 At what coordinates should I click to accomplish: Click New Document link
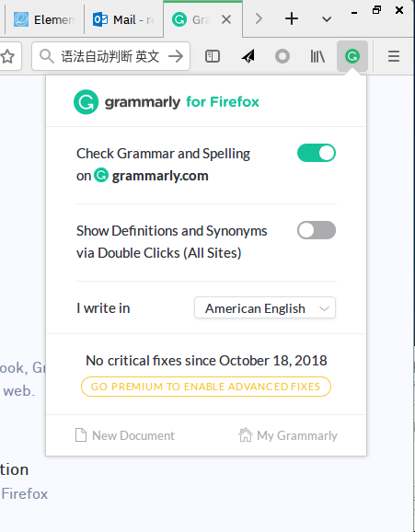[124, 435]
